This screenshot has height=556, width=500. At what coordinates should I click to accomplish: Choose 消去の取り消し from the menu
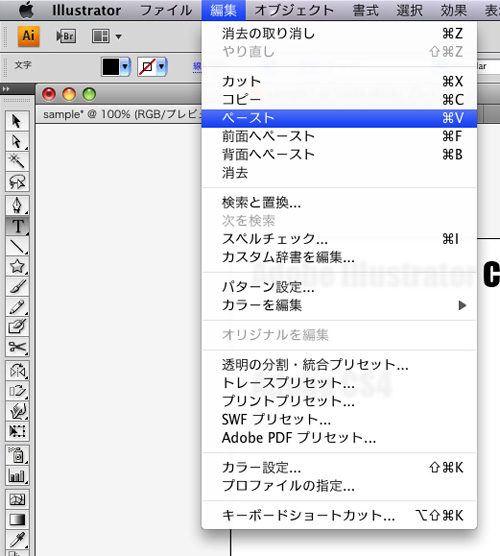(x=339, y=34)
